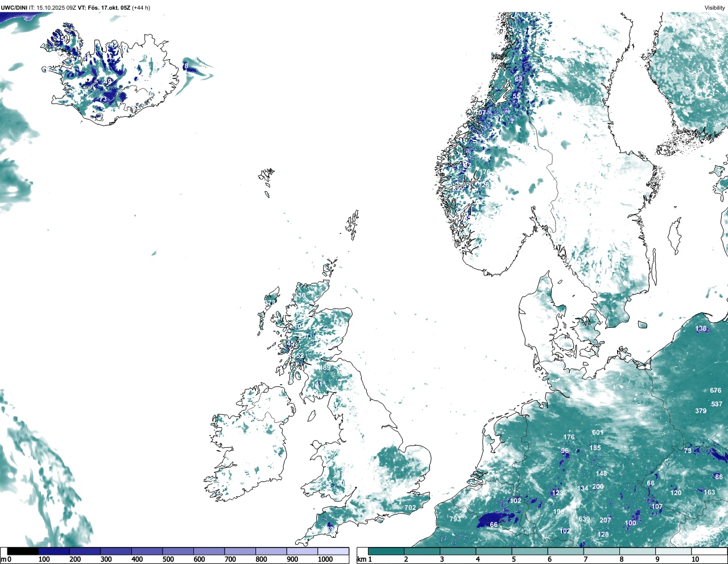This screenshot has width=728, height=564.
Task: Click the UWC/DINI model label in header
Action: click(14, 7)
